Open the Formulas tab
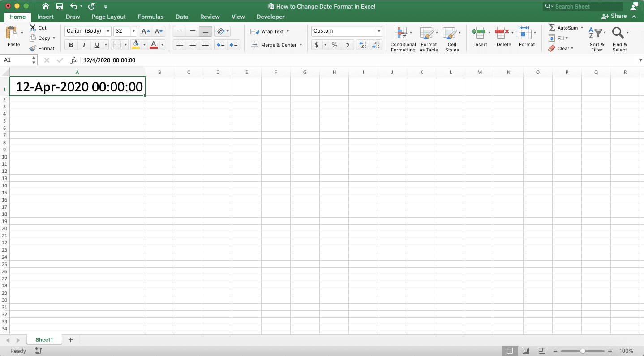 150,17
